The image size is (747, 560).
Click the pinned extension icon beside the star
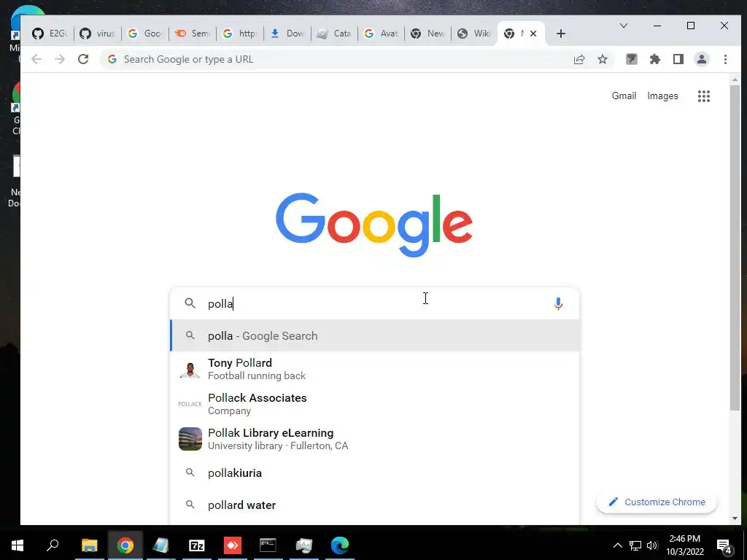[x=632, y=59]
